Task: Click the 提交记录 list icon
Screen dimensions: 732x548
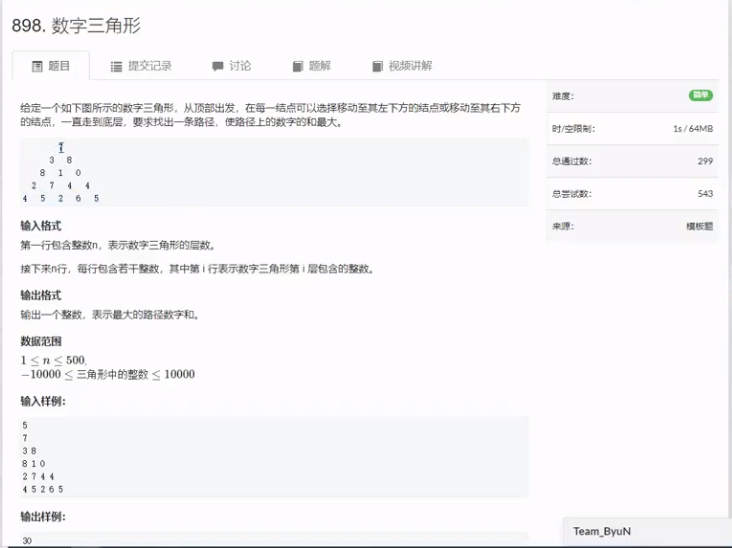Action: tap(116, 67)
